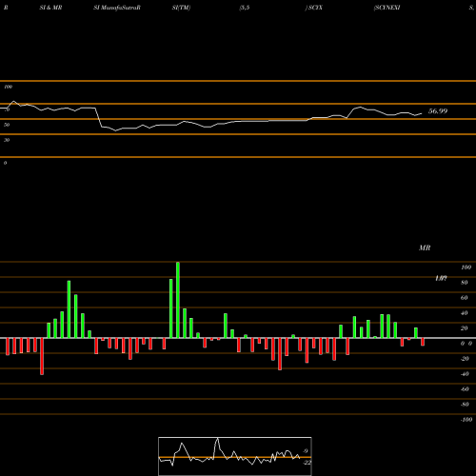Click the -40 label on MR axis
Screen dimensions: 476x476
465,374
